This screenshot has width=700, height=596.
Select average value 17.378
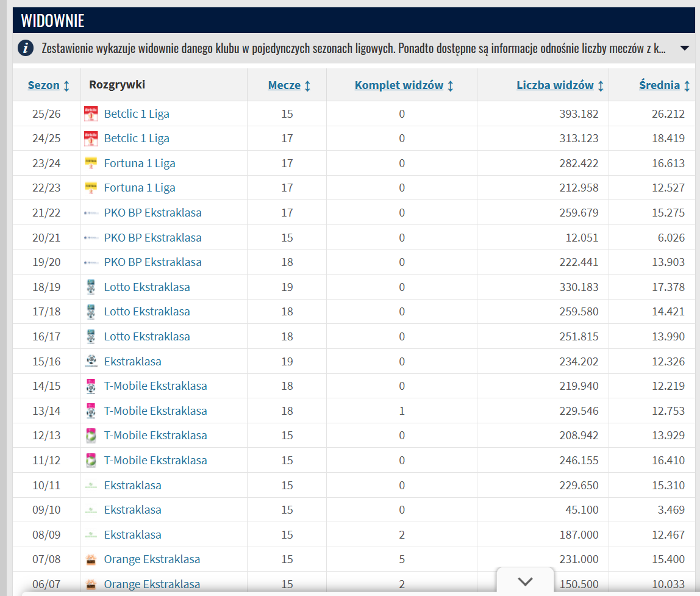click(x=668, y=287)
